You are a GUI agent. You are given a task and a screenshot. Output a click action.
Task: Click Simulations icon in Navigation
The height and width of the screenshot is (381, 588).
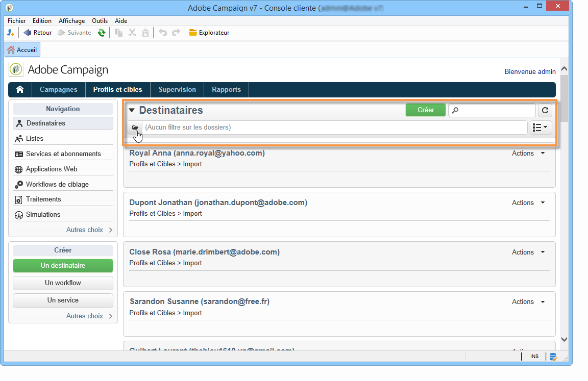19,215
